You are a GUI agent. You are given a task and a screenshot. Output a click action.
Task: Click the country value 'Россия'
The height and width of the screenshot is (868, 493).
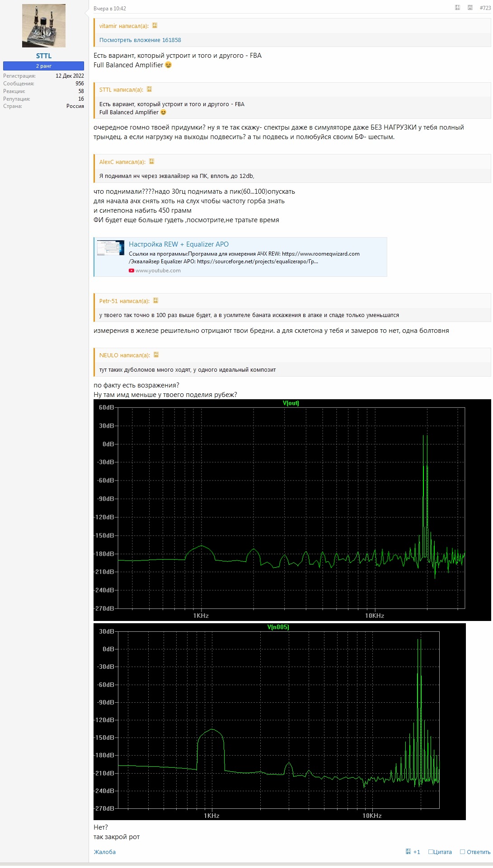(x=75, y=106)
